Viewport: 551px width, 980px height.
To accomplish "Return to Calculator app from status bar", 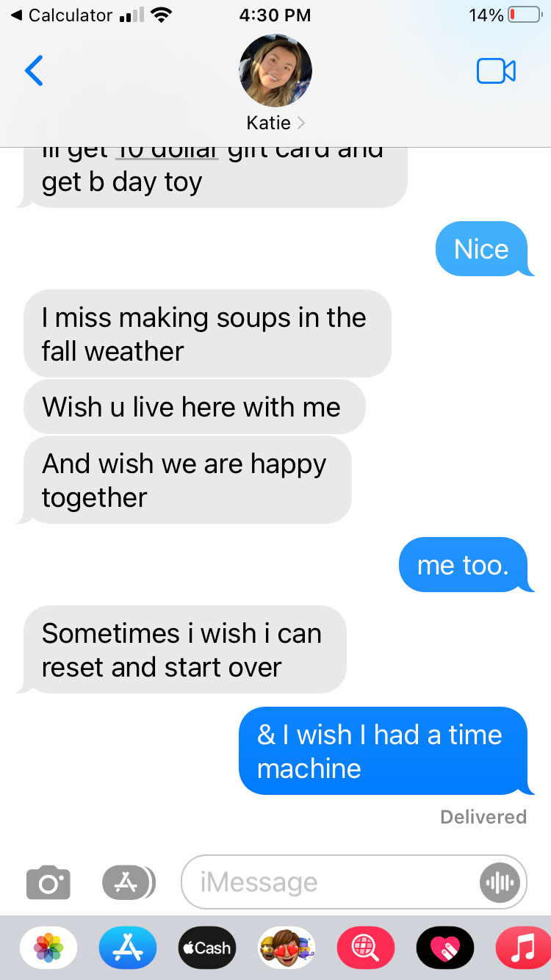I will pyautogui.click(x=62, y=15).
